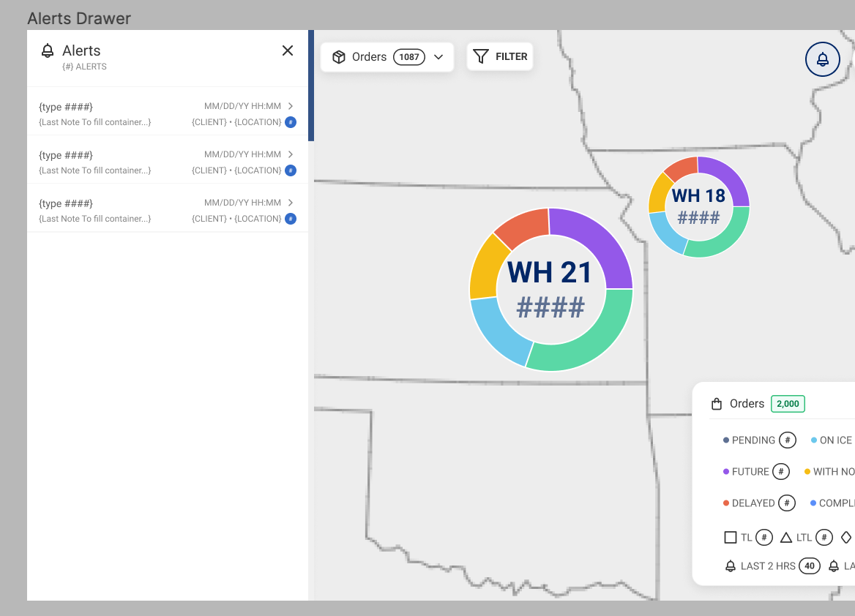Click second alert's Last Note text
This screenshot has height=616, width=855.
pyautogui.click(x=95, y=170)
